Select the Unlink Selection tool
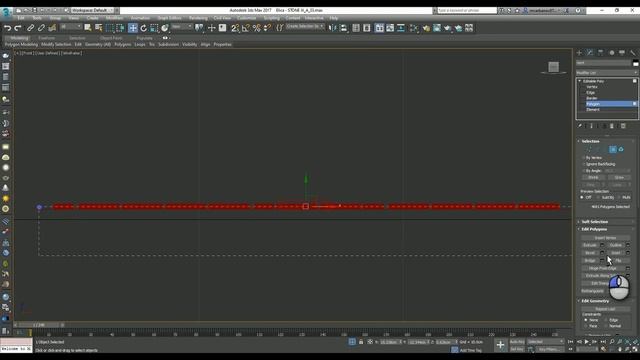 41,28
